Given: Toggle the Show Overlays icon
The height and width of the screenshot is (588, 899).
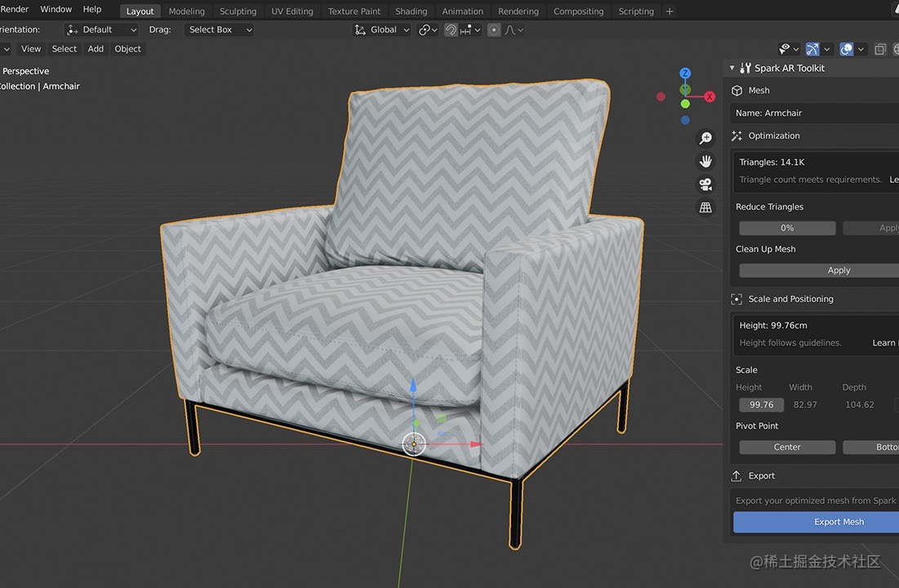Looking at the screenshot, I should (x=846, y=49).
